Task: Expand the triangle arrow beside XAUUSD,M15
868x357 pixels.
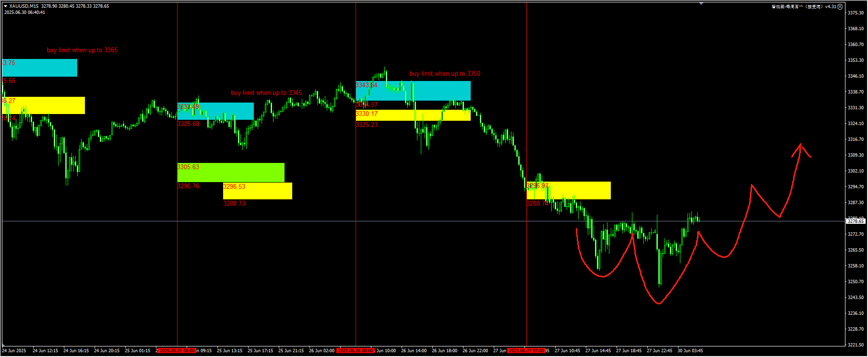Action: [x=5, y=6]
